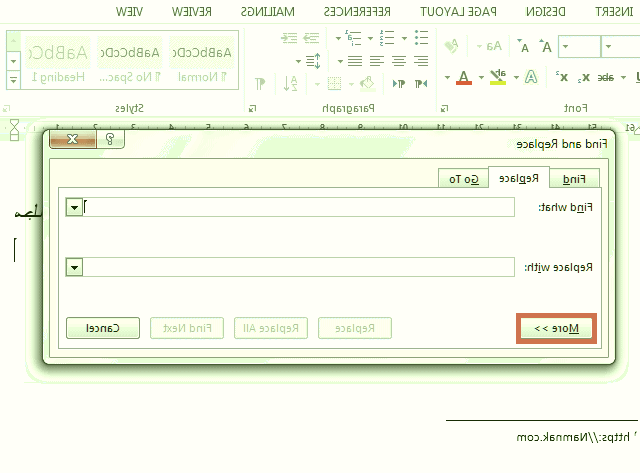Open the PAGE LAYOUT ribbon tab
640x473 pixels.
pyautogui.click(x=458, y=11)
